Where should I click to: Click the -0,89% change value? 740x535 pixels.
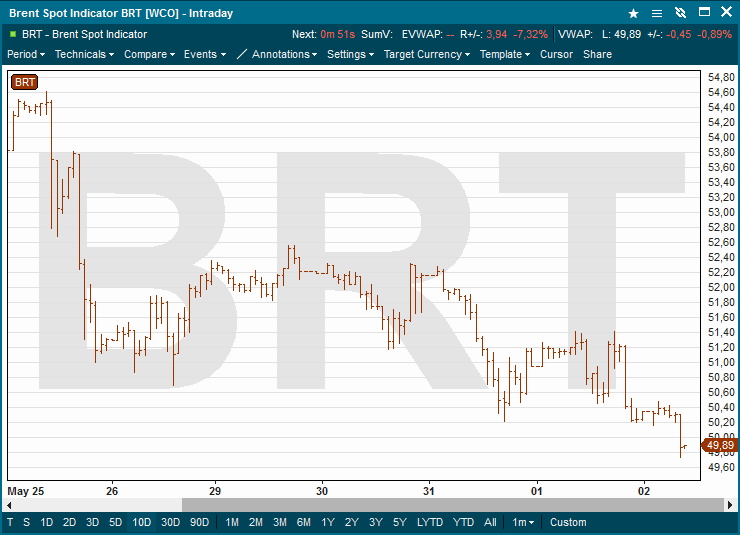pyautogui.click(x=715, y=34)
